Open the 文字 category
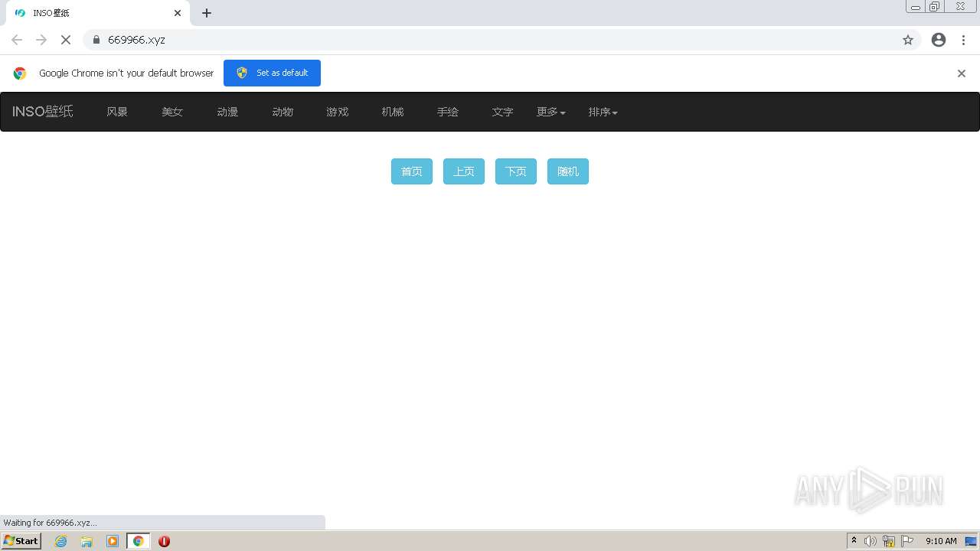 coord(503,112)
